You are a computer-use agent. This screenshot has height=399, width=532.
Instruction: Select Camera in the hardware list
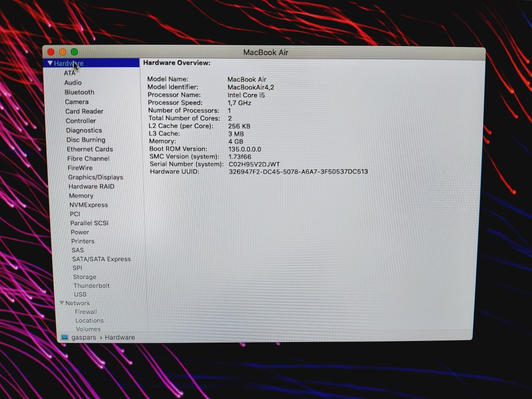coord(77,102)
